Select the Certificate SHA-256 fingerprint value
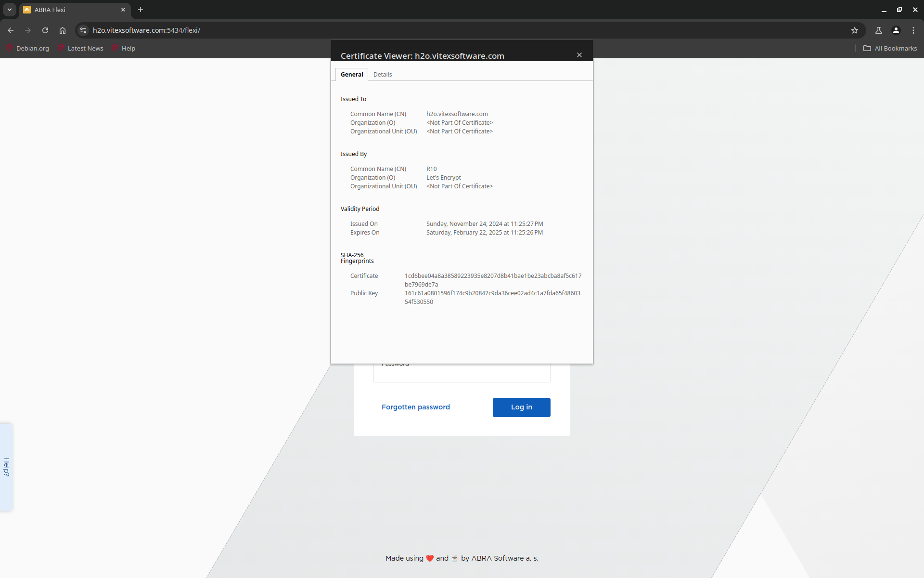The width and height of the screenshot is (924, 578). (x=493, y=280)
